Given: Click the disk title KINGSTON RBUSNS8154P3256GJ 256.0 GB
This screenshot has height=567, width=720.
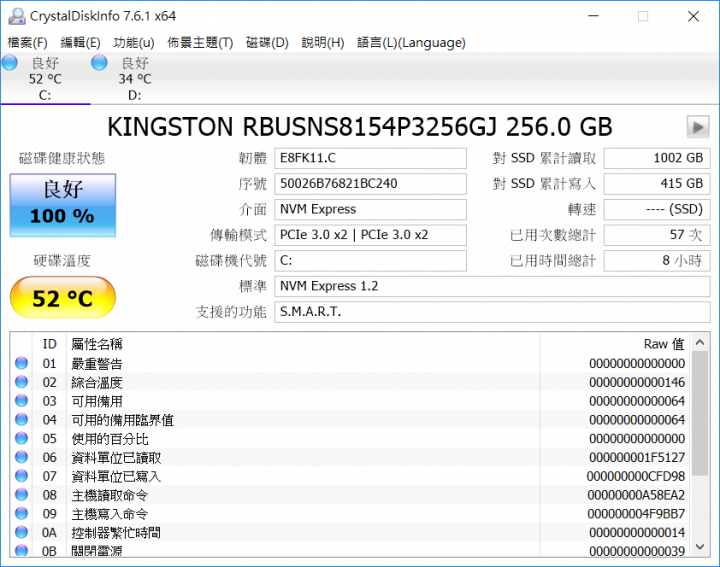Looking at the screenshot, I should pyautogui.click(x=360, y=127).
